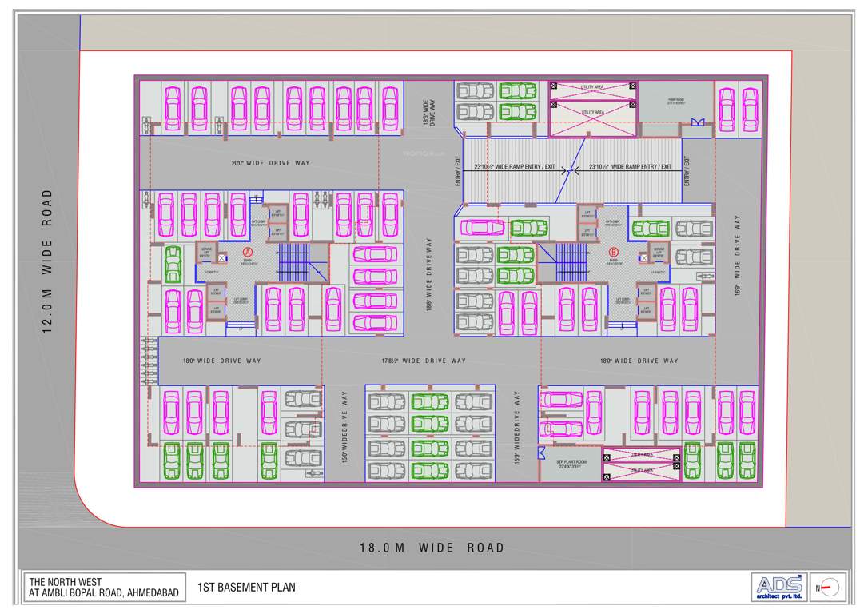The image size is (868, 614).
Task: Select the service lift icon near Tower A
Action: click(205, 253)
